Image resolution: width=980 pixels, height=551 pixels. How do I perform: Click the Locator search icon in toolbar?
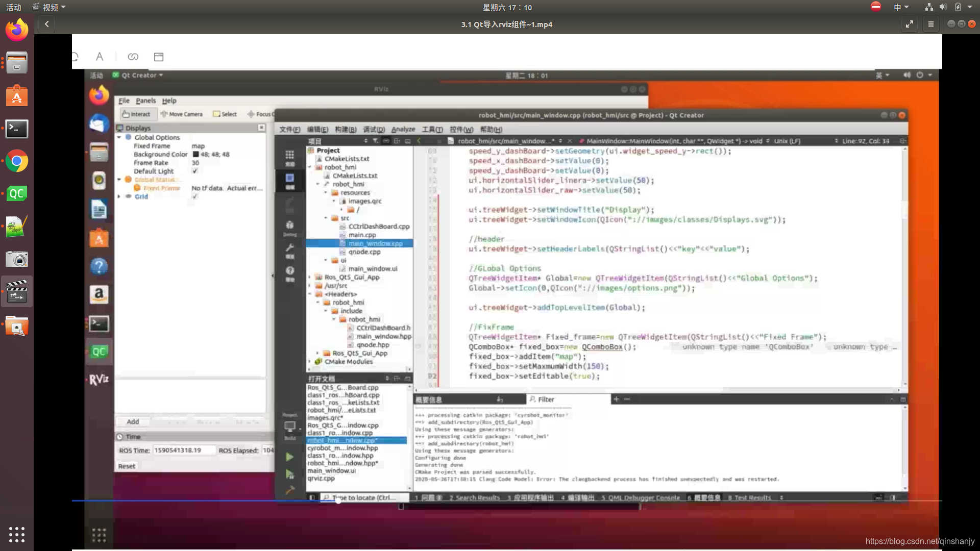pos(327,497)
